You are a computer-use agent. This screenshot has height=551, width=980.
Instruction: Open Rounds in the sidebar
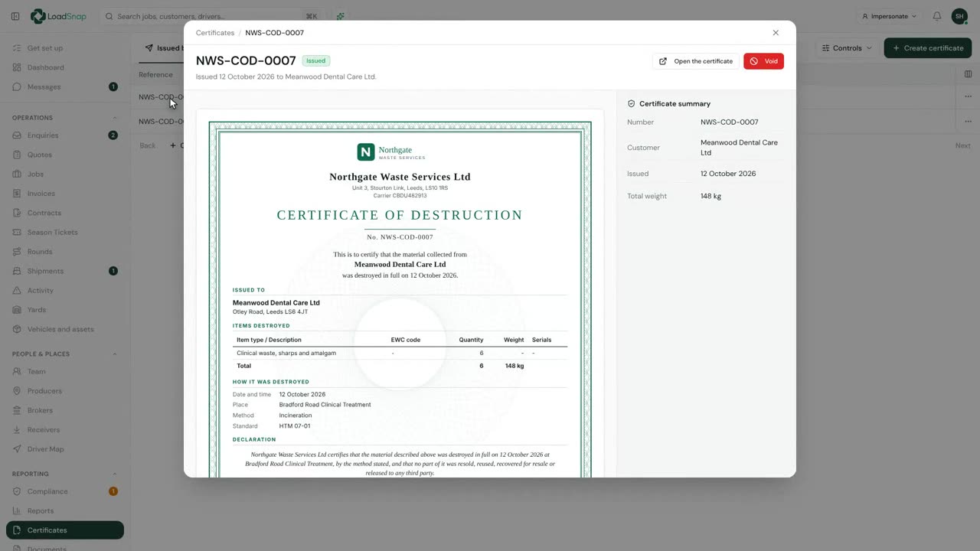click(x=65, y=252)
